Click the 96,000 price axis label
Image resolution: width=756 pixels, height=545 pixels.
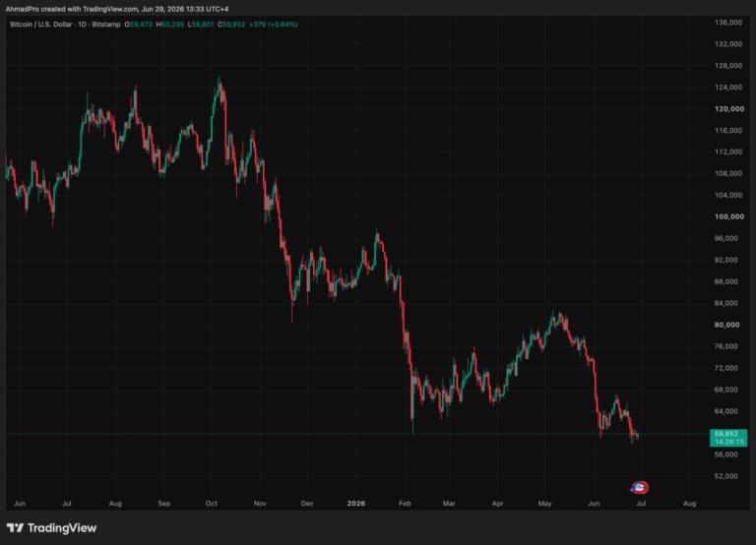point(726,238)
